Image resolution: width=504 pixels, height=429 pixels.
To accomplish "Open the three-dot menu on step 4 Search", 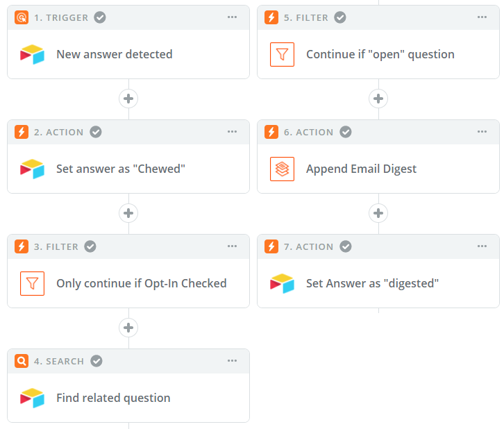I will [232, 360].
